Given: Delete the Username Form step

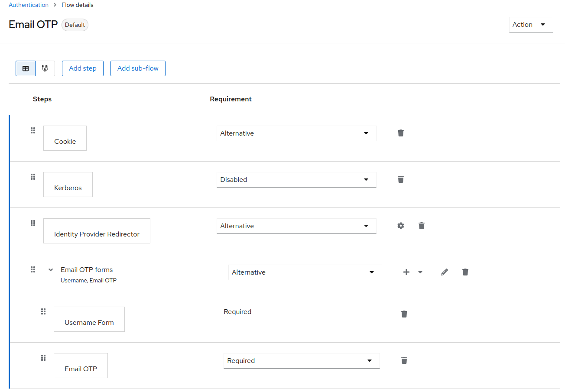Looking at the screenshot, I should pos(404,314).
